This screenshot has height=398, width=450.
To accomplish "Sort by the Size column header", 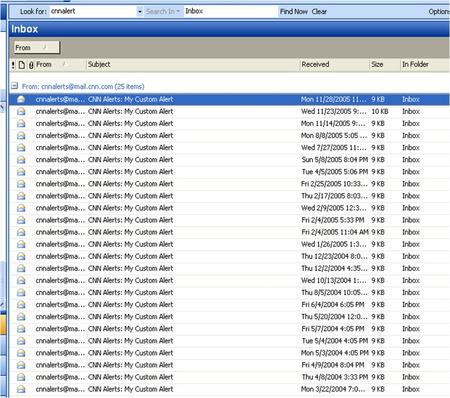I will (x=385, y=65).
